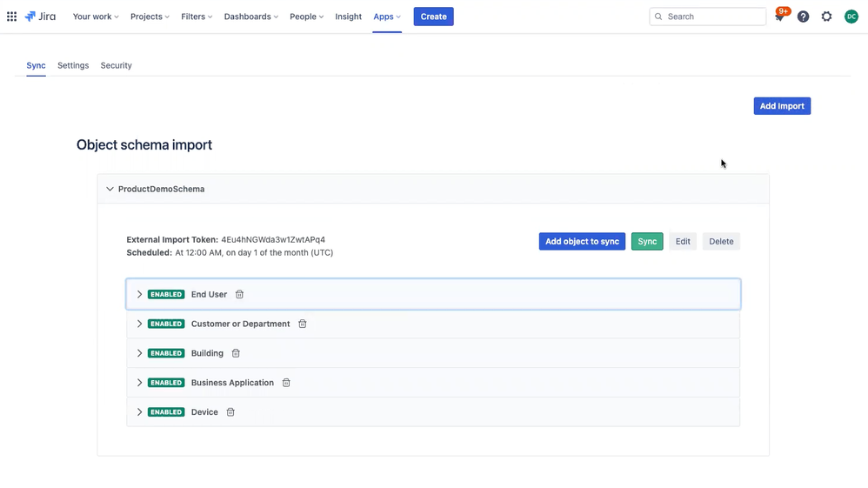Click the Object schema import heading
868x488 pixels.
tap(144, 144)
